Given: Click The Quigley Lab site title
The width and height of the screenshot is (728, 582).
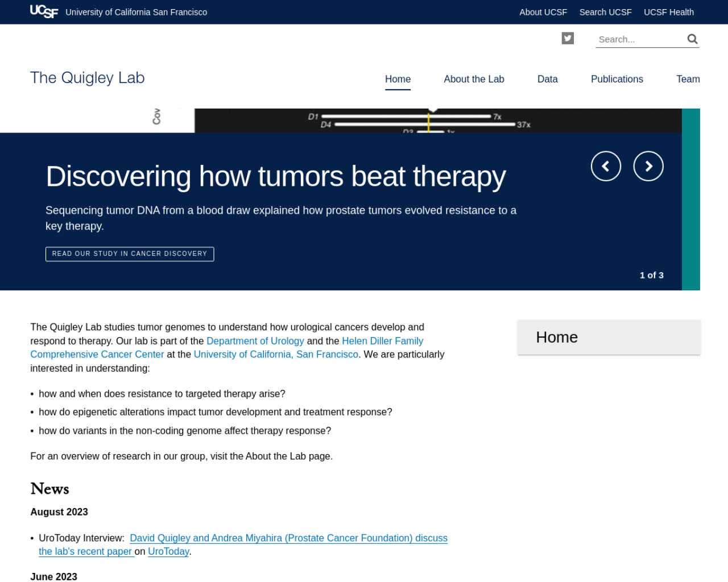Looking at the screenshot, I should point(87,77).
